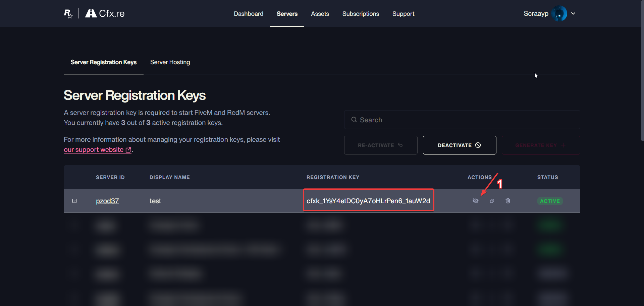Click the ACTIONS column header
644x306 pixels.
(480, 177)
